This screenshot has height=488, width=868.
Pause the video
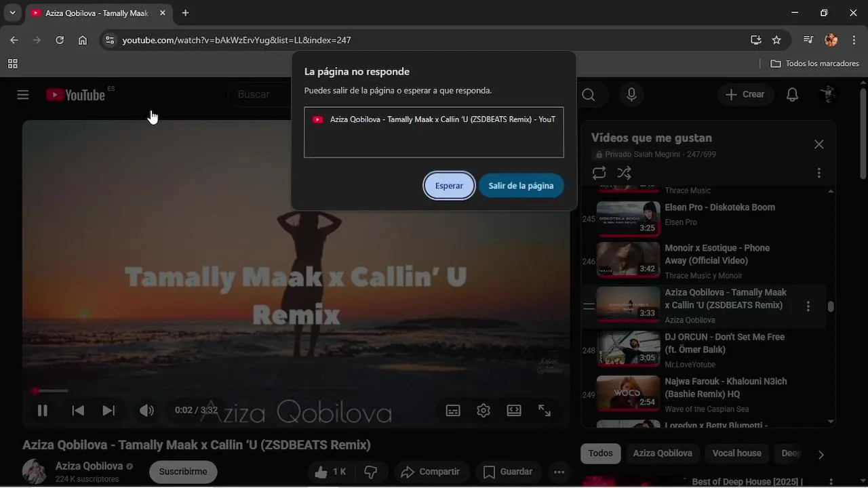[x=42, y=410]
